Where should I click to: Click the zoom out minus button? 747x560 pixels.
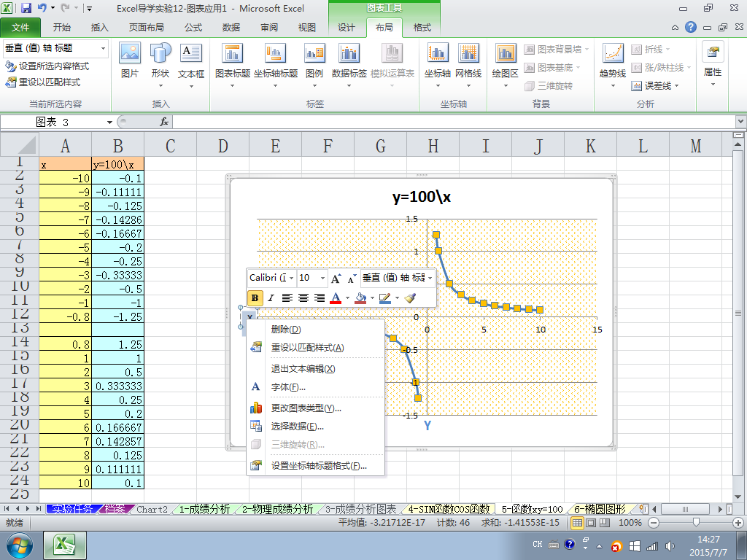click(654, 523)
